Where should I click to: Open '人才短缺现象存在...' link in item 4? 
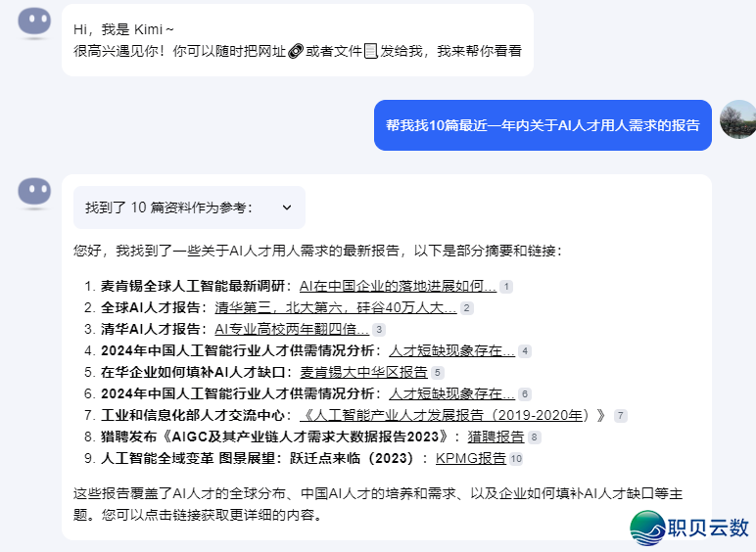pos(451,350)
